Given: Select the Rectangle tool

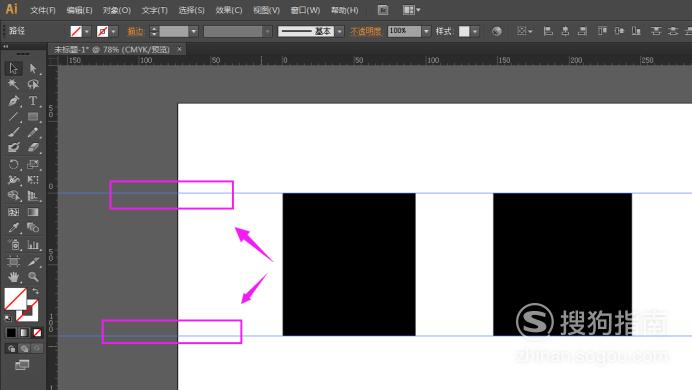Looking at the screenshot, I should tap(33, 116).
